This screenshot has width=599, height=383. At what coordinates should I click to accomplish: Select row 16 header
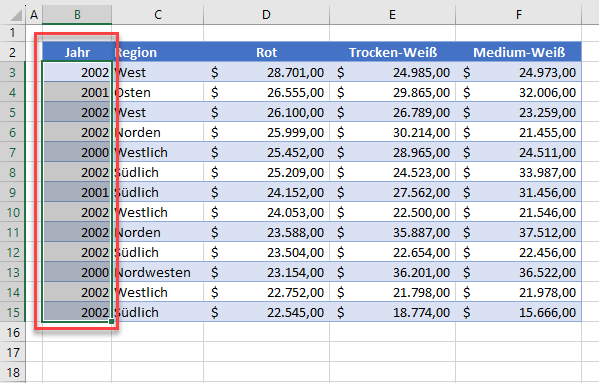(x=13, y=333)
